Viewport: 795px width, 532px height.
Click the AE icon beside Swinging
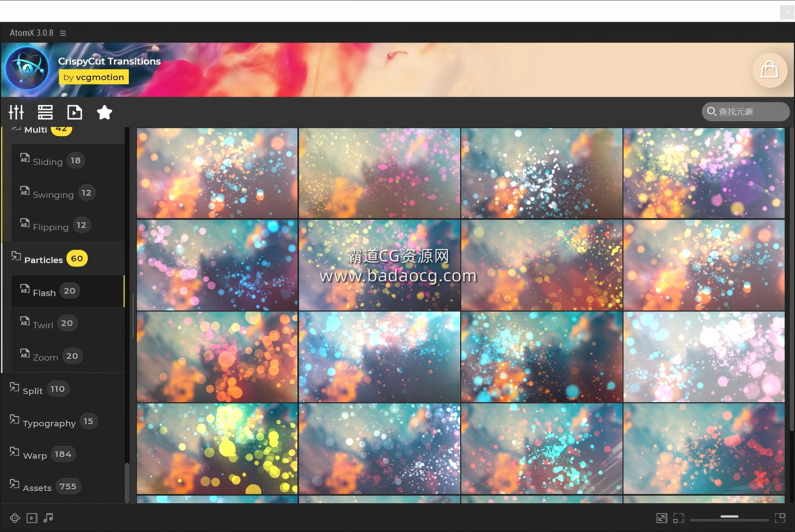tap(25, 190)
